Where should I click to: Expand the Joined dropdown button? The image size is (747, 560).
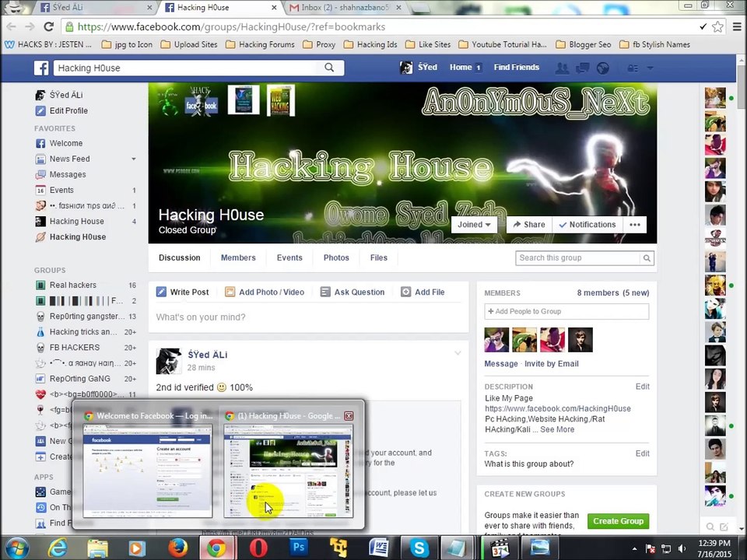474,225
